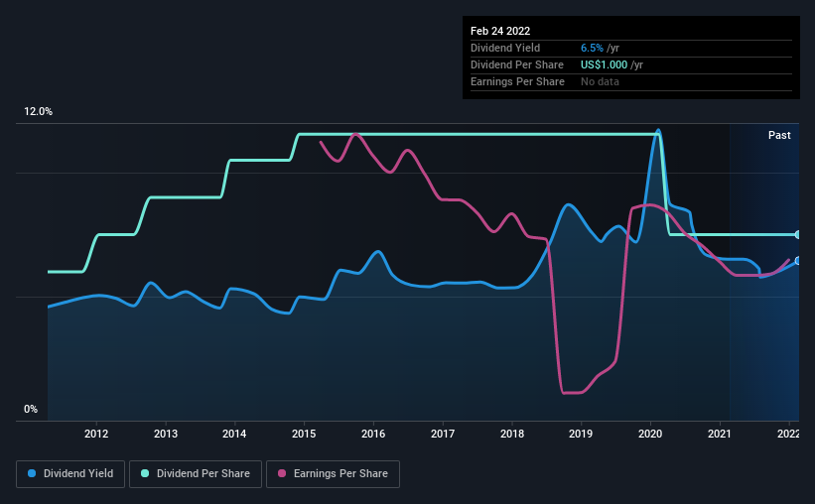Click blue dot beside Dividend Yield legend
Viewport: 815px width, 504px height.
[33, 474]
